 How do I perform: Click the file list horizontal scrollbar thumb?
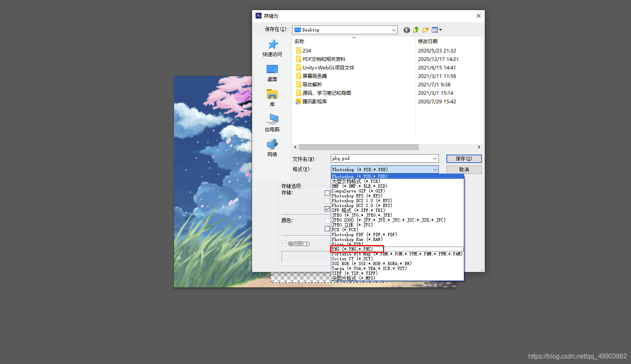point(359,147)
